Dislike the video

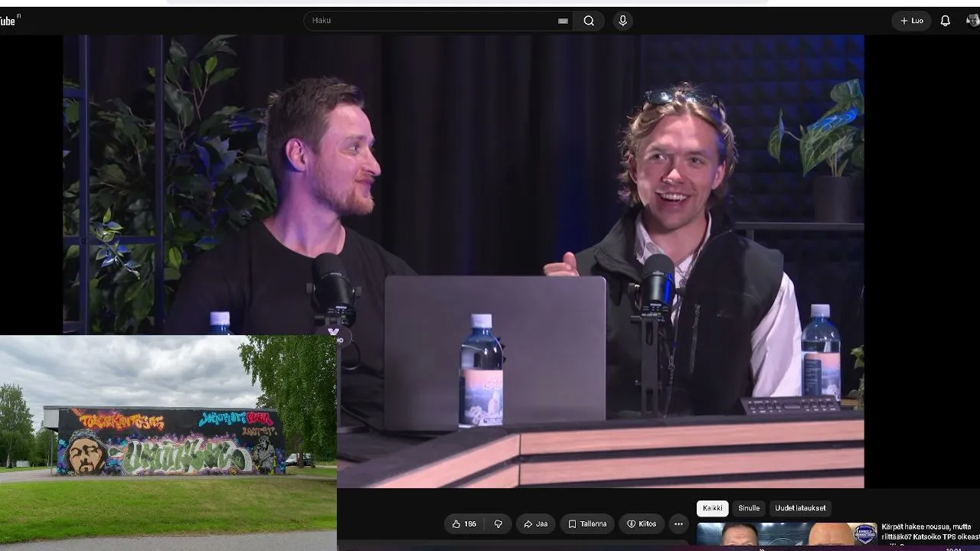(498, 524)
